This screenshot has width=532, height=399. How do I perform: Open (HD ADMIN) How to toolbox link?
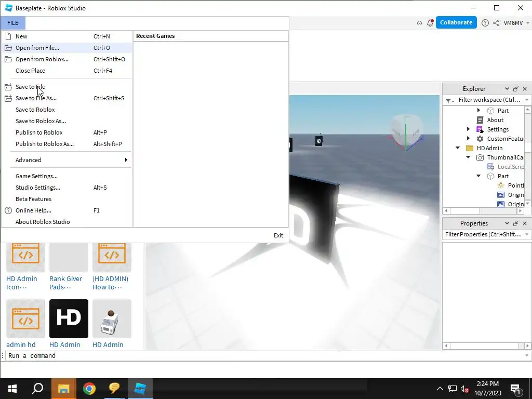tap(110, 283)
